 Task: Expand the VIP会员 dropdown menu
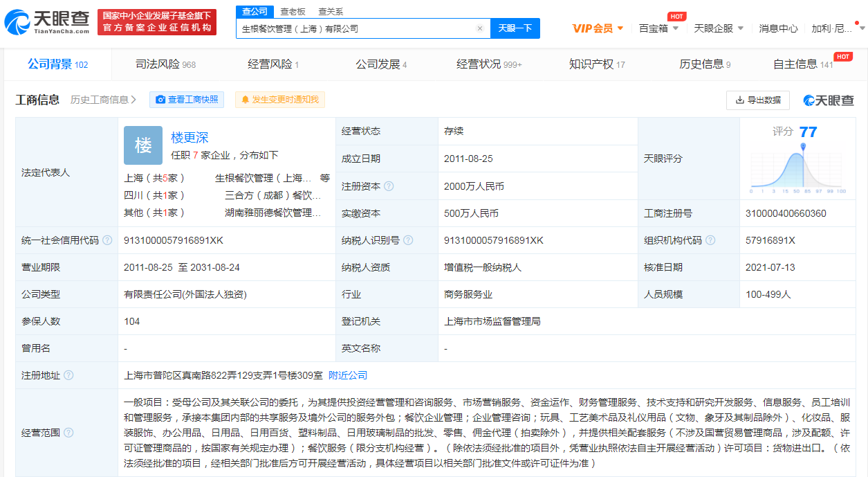click(x=598, y=28)
